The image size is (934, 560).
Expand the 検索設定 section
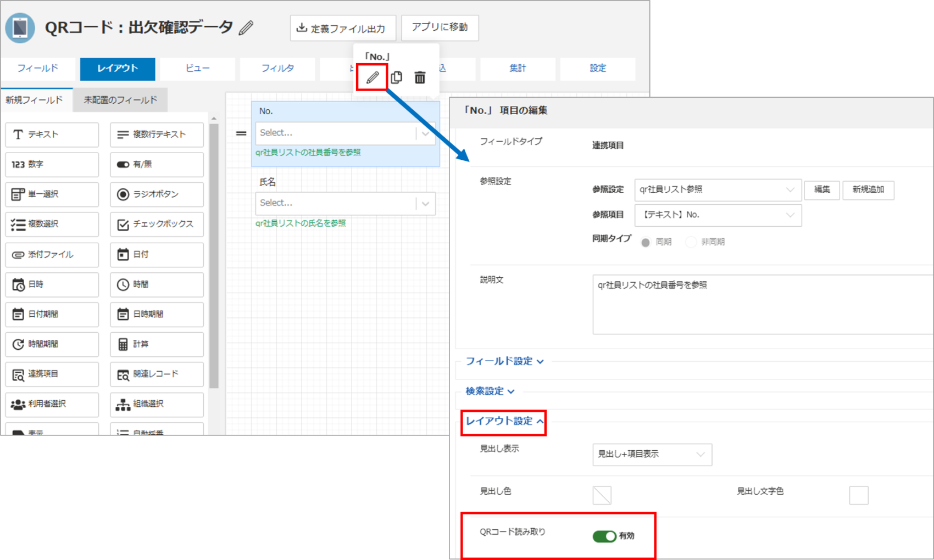click(490, 391)
